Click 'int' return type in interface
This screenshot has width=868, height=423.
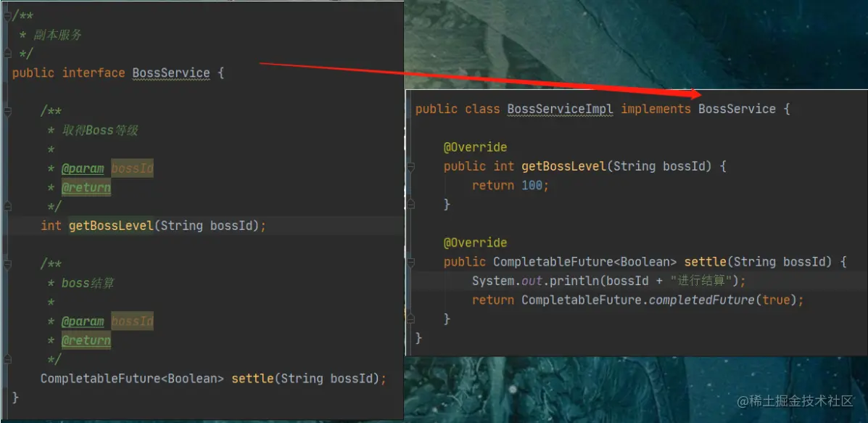(51, 226)
